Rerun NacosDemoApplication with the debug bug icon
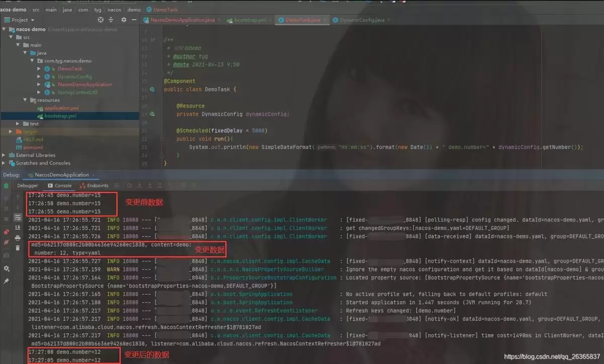 pyautogui.click(x=7, y=186)
